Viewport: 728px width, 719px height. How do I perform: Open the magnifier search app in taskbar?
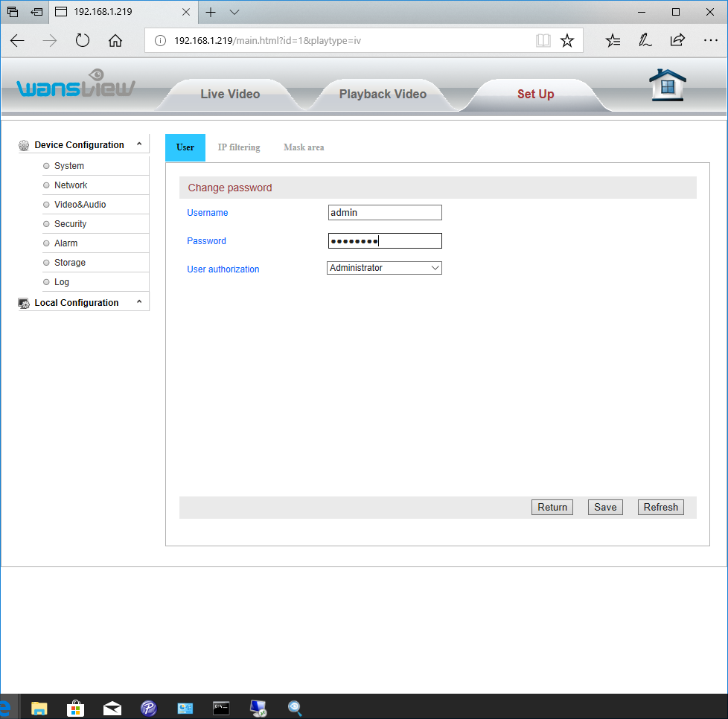(x=294, y=709)
